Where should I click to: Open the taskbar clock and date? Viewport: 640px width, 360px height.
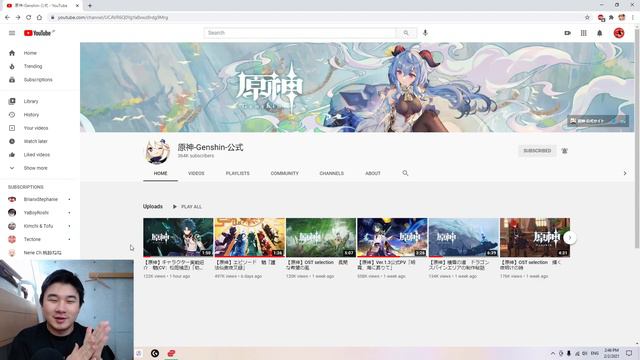611,353
